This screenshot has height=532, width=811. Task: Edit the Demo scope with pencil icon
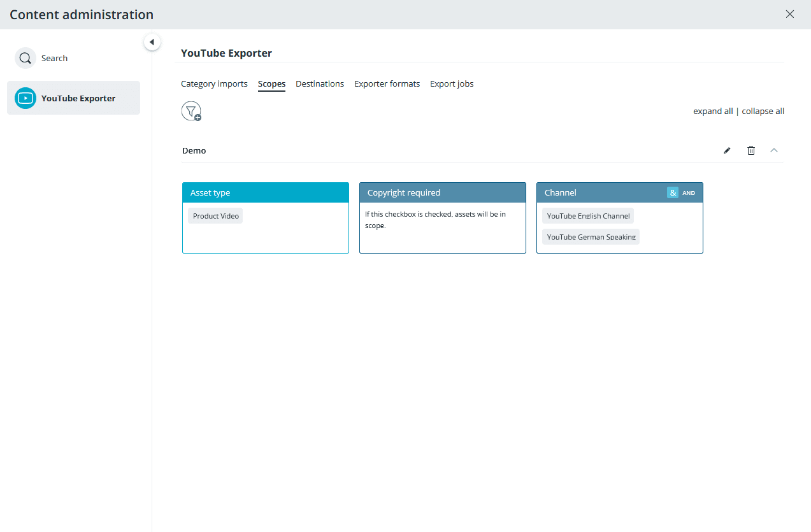pyautogui.click(x=727, y=150)
